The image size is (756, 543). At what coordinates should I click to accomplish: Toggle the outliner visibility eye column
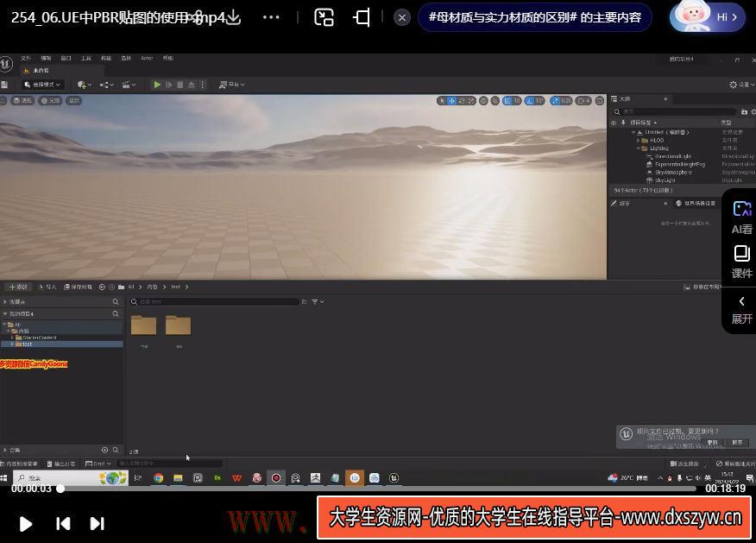coord(614,123)
